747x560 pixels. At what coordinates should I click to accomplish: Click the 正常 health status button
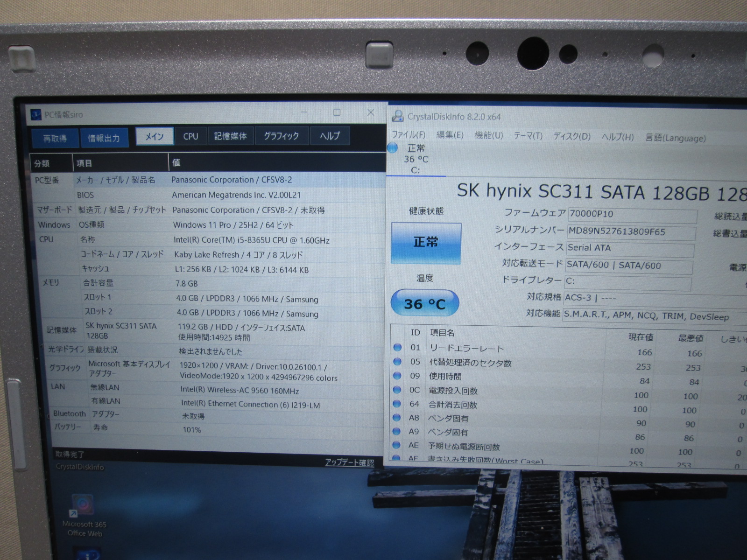pos(426,243)
